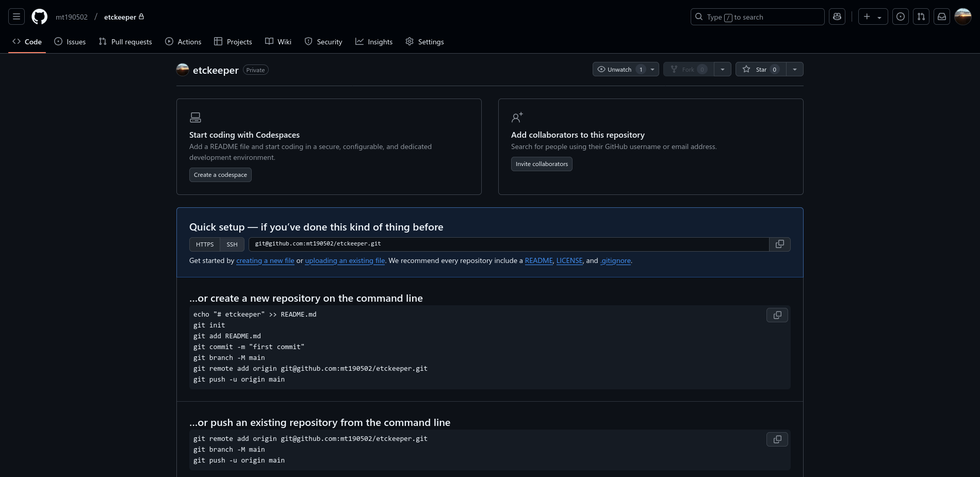Screen dimensions: 980x477
Task: Open the Actions tab
Action: [183, 42]
